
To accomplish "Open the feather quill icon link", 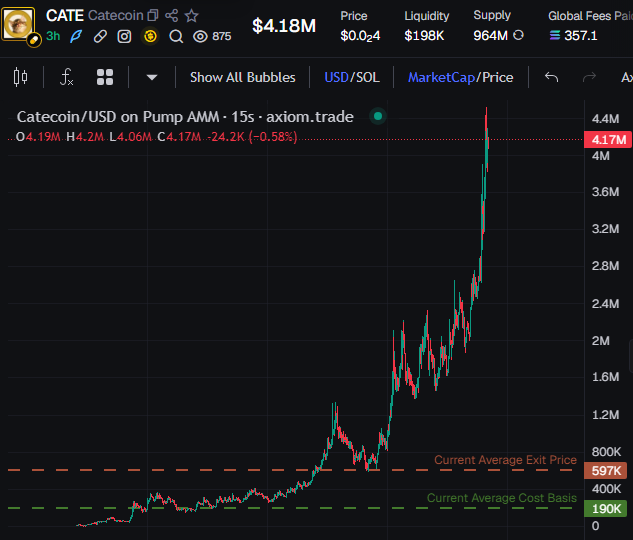I will (76, 37).
